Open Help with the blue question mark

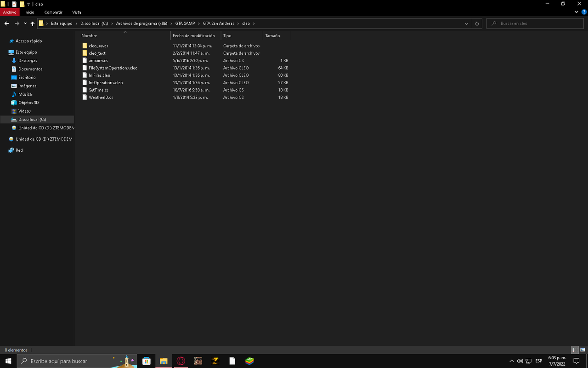584,12
